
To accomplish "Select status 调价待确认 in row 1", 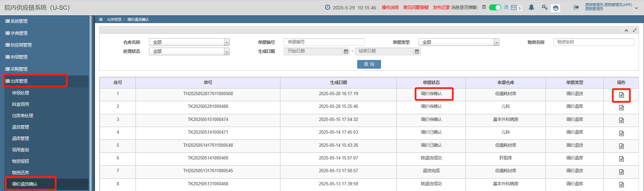I will pyautogui.click(x=431, y=93).
